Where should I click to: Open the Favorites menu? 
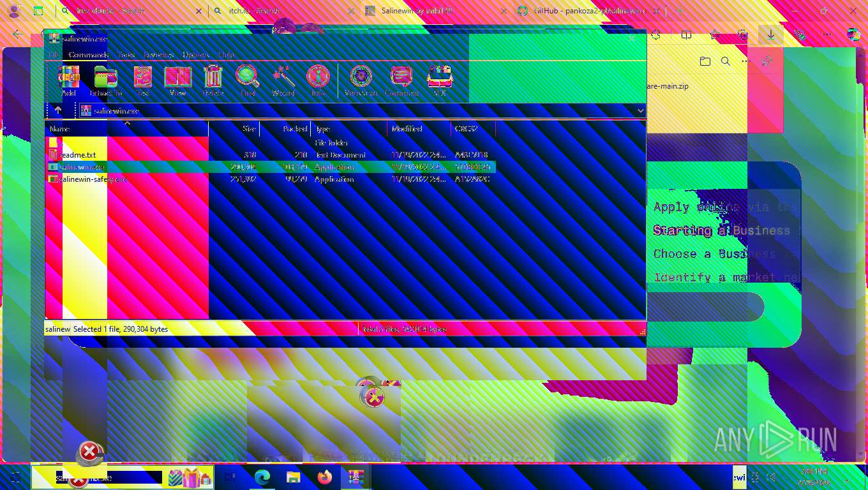(159, 55)
